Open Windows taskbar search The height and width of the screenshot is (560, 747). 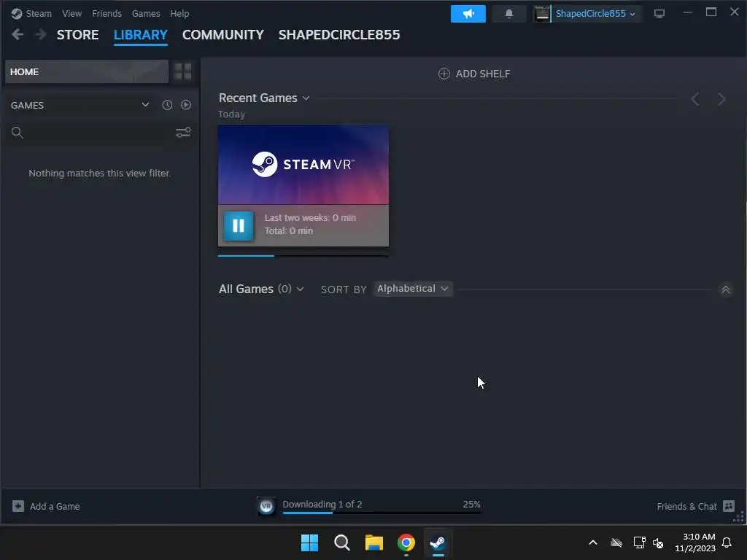(x=341, y=542)
